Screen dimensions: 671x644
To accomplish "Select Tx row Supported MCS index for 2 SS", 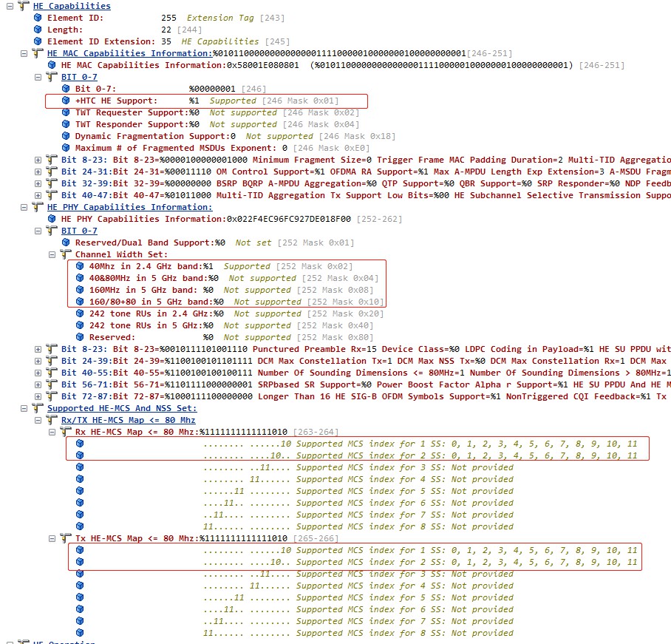I will pos(420,562).
